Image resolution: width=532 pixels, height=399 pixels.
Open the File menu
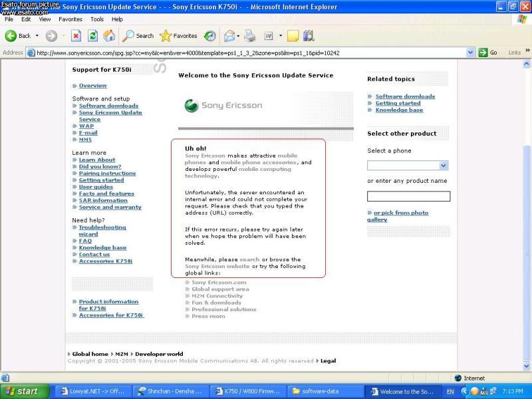point(9,19)
